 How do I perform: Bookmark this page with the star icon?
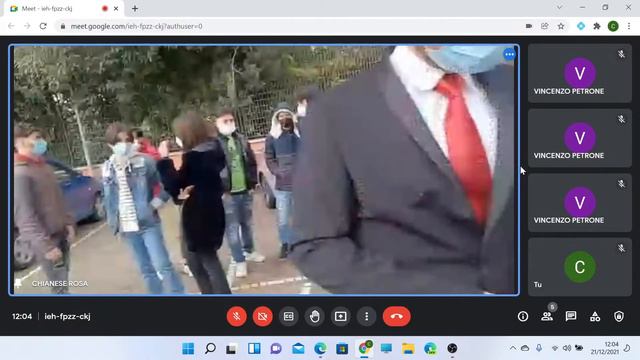pyautogui.click(x=561, y=26)
